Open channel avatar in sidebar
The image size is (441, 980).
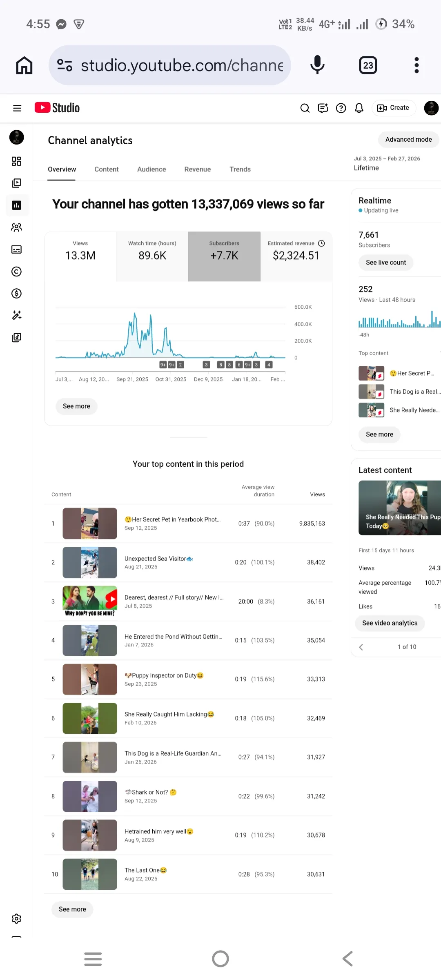[x=17, y=137]
